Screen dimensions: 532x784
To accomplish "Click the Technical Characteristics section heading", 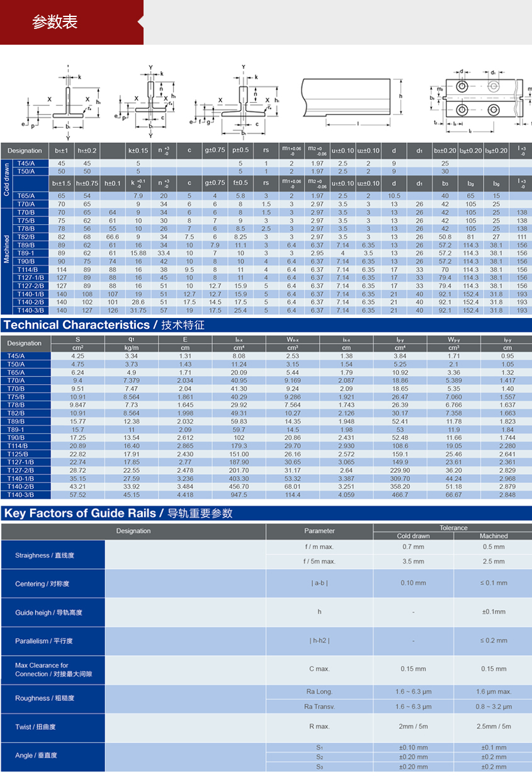I will click(104, 326).
